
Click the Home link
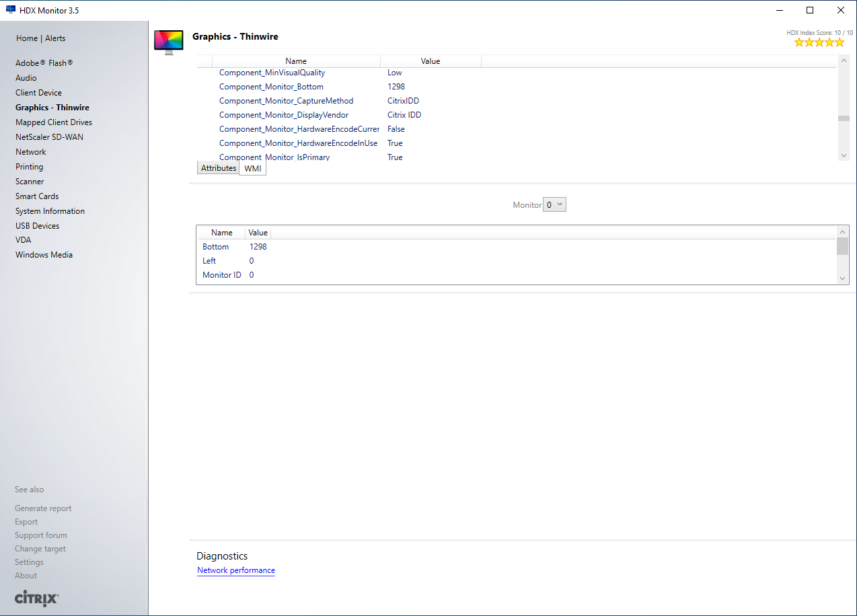pyautogui.click(x=27, y=38)
